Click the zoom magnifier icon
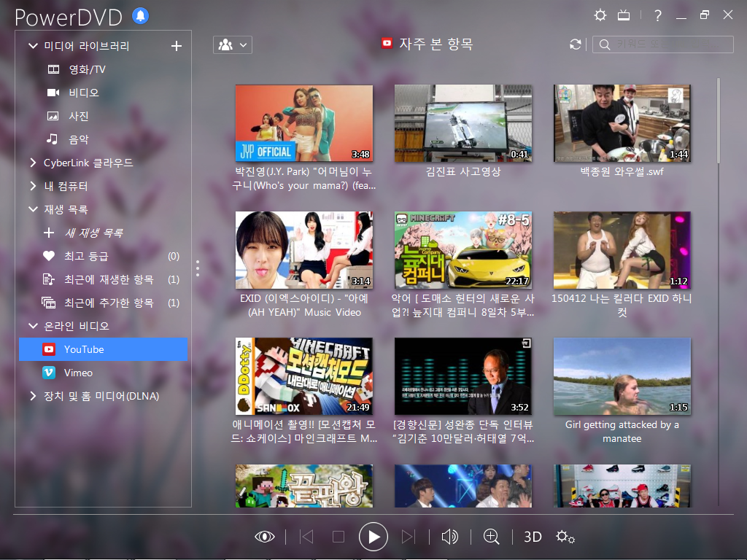This screenshot has width=747, height=560. pos(491,537)
